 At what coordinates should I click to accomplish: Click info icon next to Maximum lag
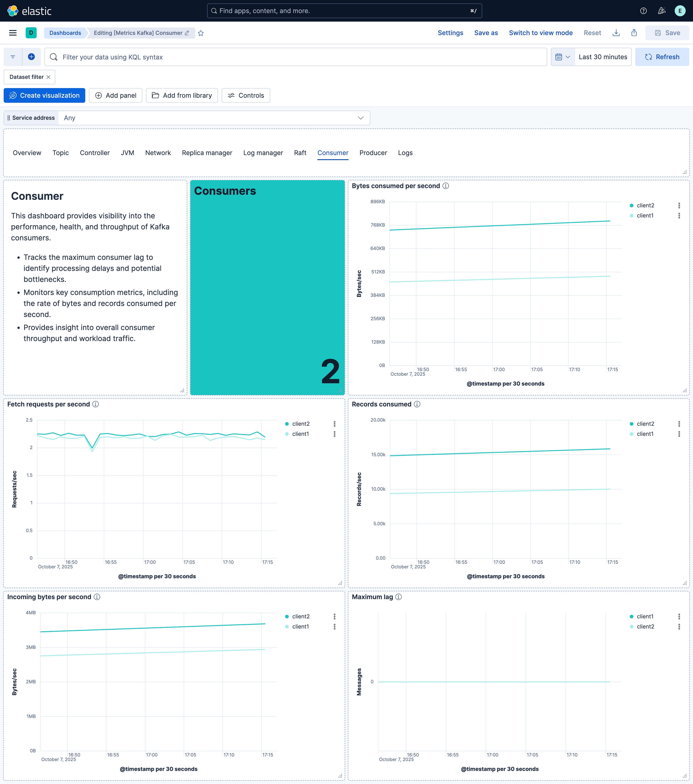399,597
